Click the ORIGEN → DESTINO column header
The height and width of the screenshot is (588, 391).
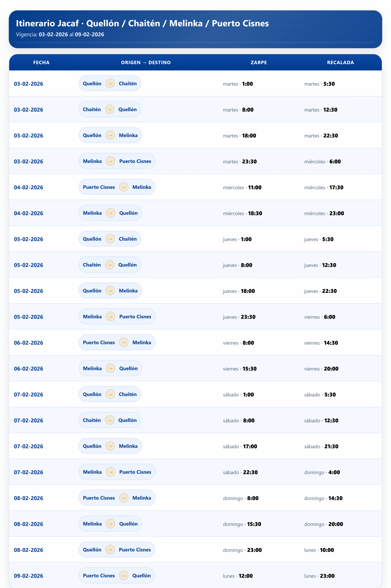tap(146, 62)
